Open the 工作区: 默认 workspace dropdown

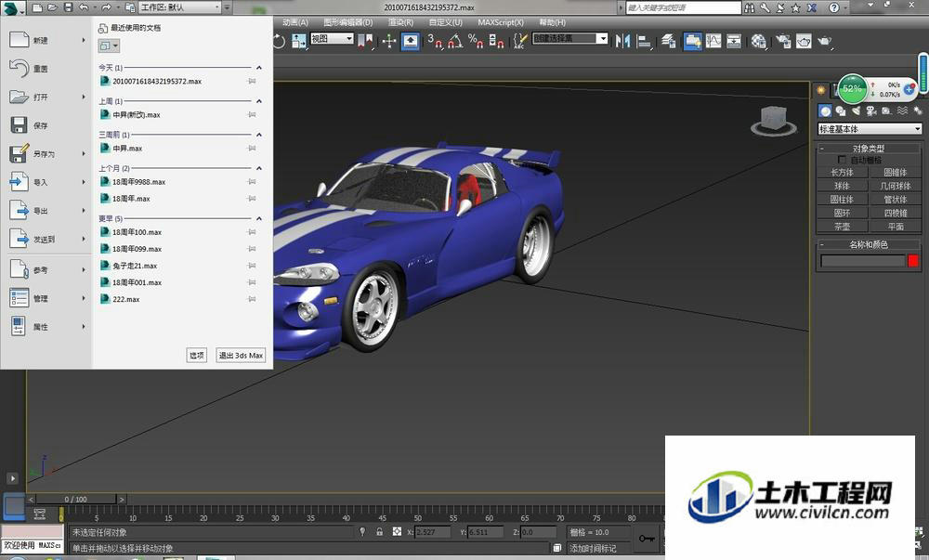click(x=179, y=7)
